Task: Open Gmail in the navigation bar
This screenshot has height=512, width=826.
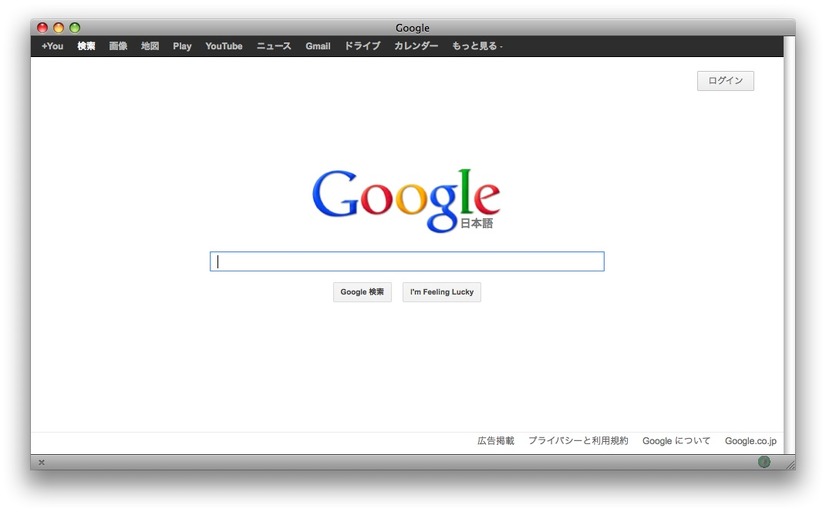Action: point(318,46)
